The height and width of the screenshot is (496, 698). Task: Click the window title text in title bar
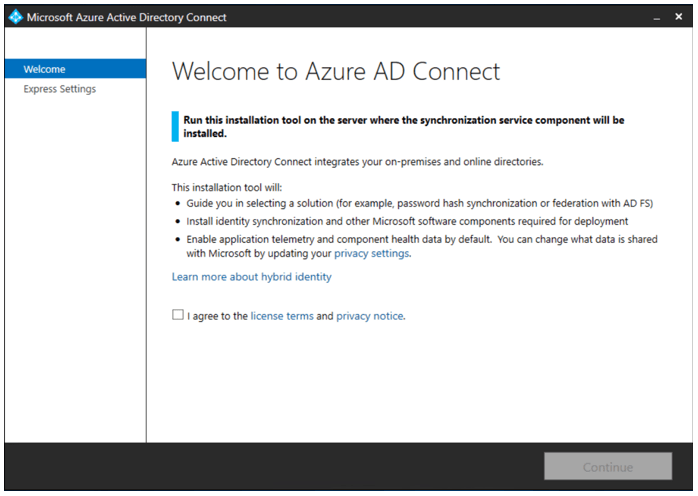click(126, 17)
